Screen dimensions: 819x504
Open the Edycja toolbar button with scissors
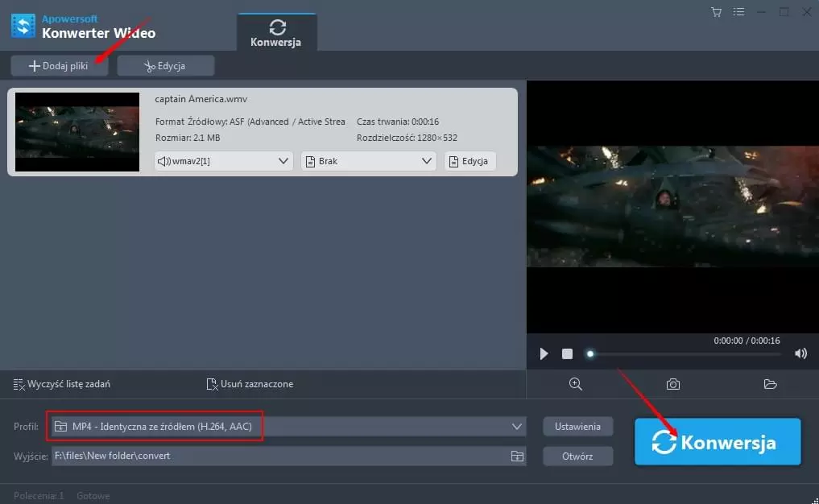(x=166, y=66)
